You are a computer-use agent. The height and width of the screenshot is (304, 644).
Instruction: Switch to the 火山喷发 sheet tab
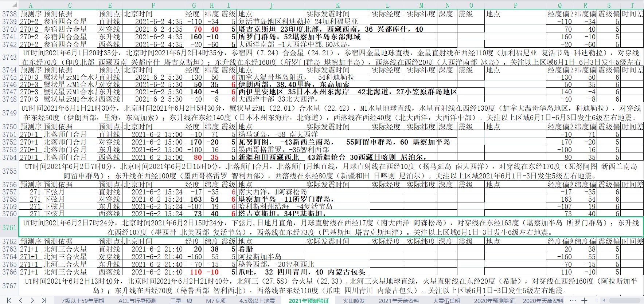click(x=354, y=301)
